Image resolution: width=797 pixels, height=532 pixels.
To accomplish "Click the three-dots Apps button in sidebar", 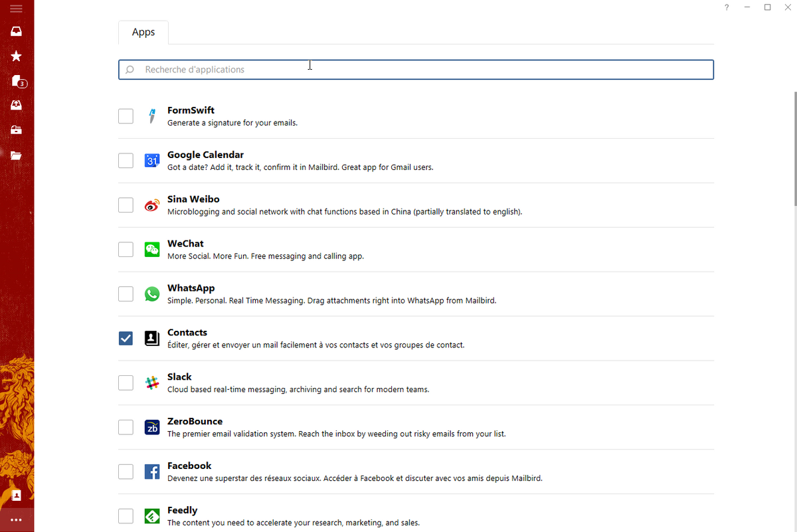I will (x=17, y=520).
